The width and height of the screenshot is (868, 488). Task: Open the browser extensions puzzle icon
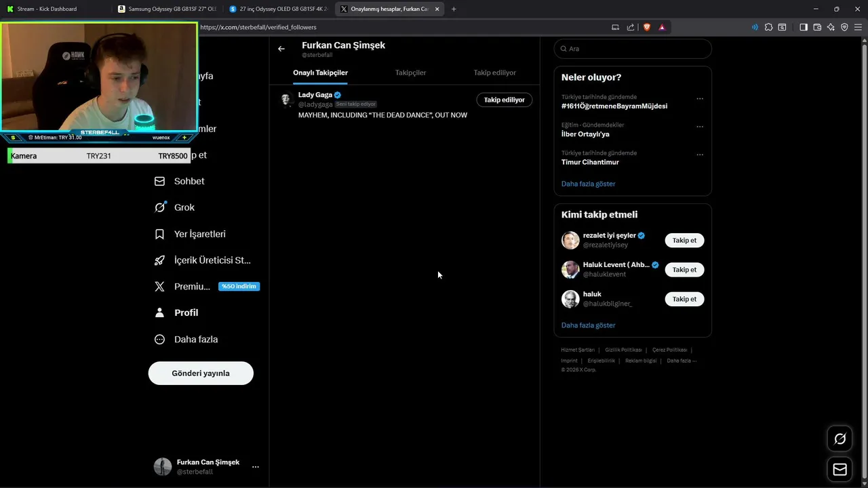(768, 27)
